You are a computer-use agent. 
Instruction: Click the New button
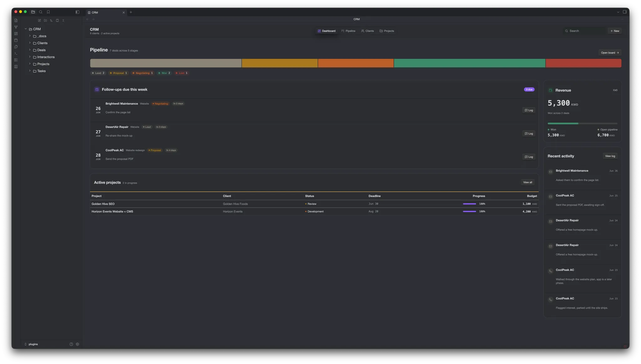[x=615, y=31]
